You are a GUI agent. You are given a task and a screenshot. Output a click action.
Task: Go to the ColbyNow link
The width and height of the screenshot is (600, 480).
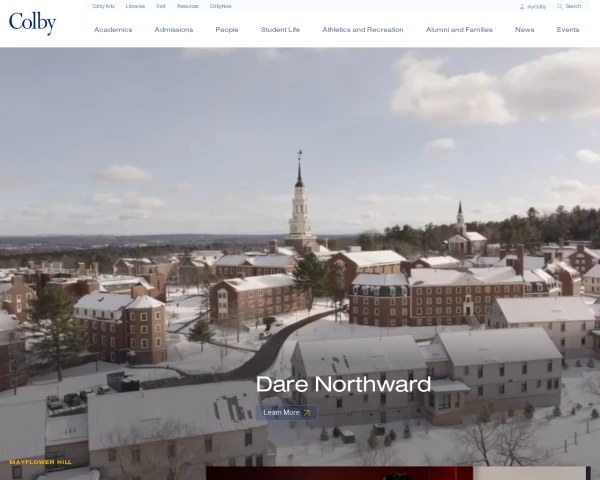tap(220, 6)
